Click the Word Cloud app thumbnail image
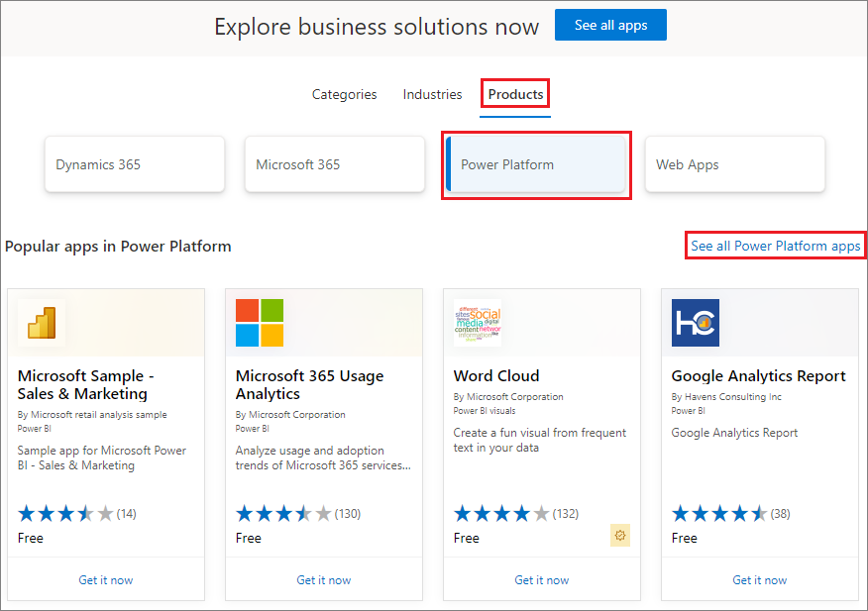 coord(478,323)
